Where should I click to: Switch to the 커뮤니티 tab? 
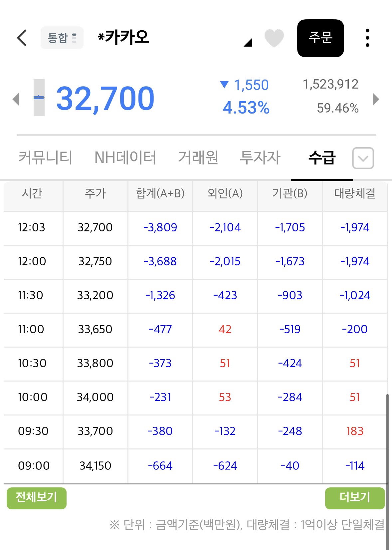pos(45,157)
